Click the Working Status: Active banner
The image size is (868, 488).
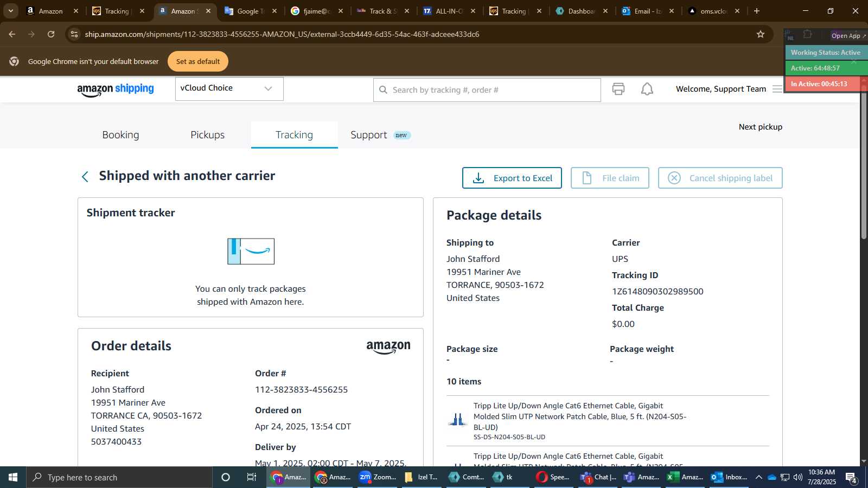pos(825,53)
